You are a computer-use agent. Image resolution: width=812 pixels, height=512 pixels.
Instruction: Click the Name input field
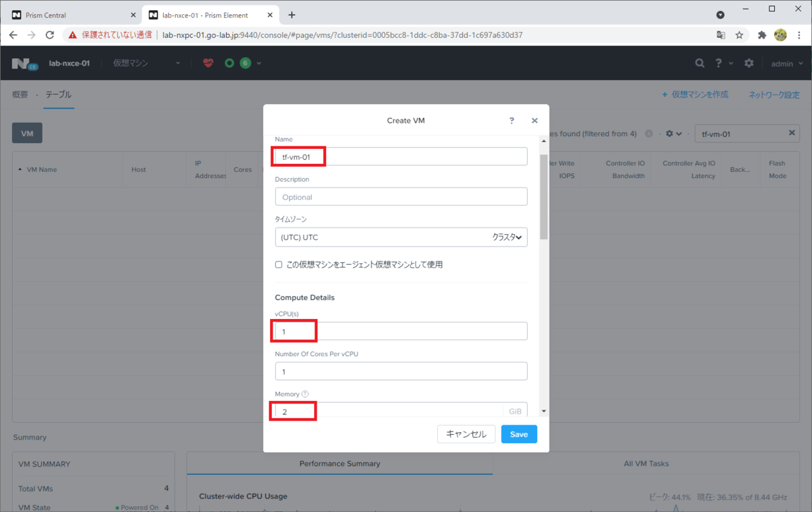tap(401, 156)
